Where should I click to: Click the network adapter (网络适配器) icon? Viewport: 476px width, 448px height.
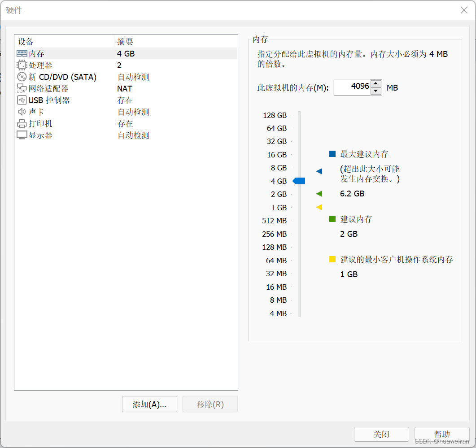22,88
